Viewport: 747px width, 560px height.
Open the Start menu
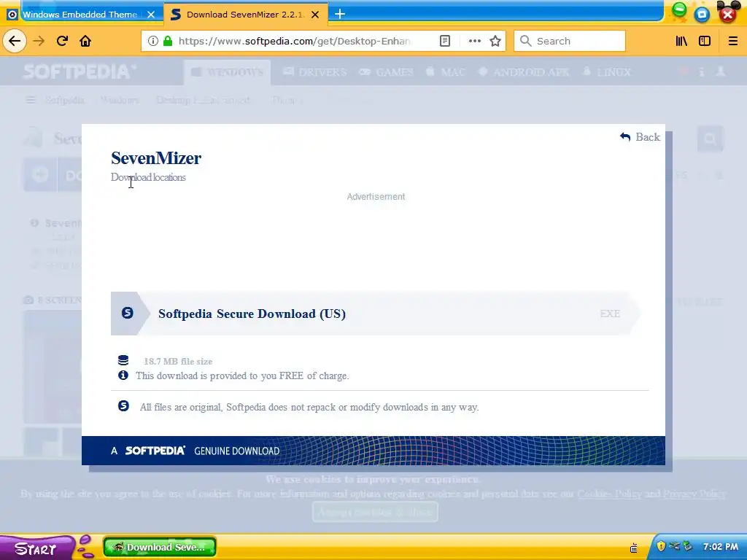(x=36, y=548)
